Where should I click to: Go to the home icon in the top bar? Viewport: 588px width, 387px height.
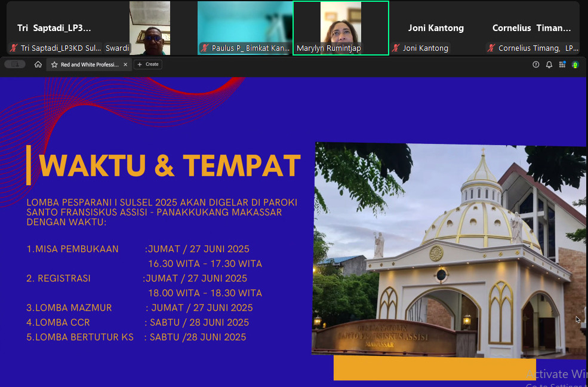tap(38, 64)
